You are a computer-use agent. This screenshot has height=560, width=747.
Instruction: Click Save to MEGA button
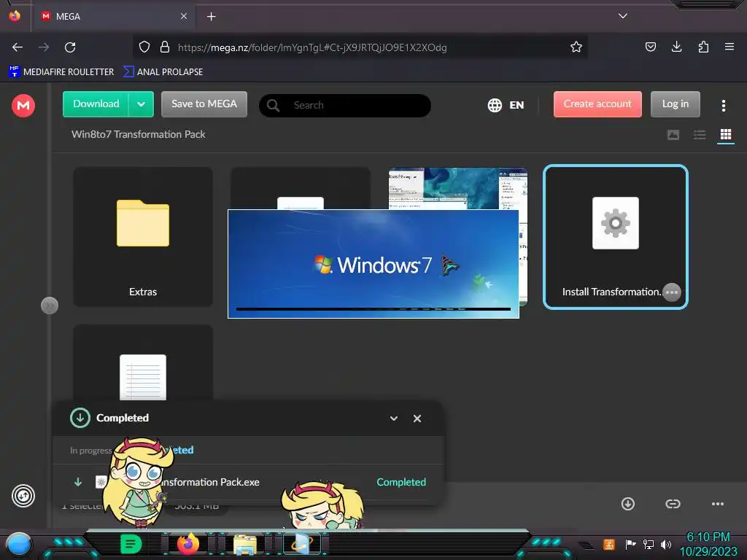pos(204,104)
